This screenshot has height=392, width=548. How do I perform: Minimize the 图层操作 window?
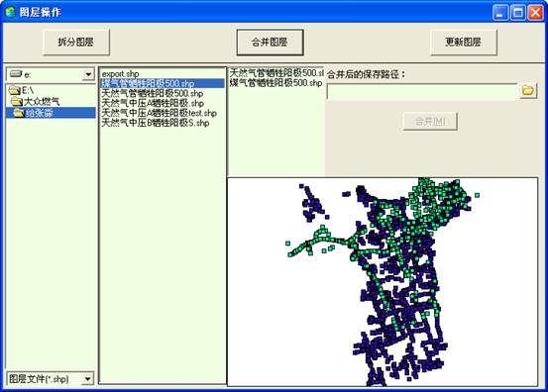(x=500, y=13)
